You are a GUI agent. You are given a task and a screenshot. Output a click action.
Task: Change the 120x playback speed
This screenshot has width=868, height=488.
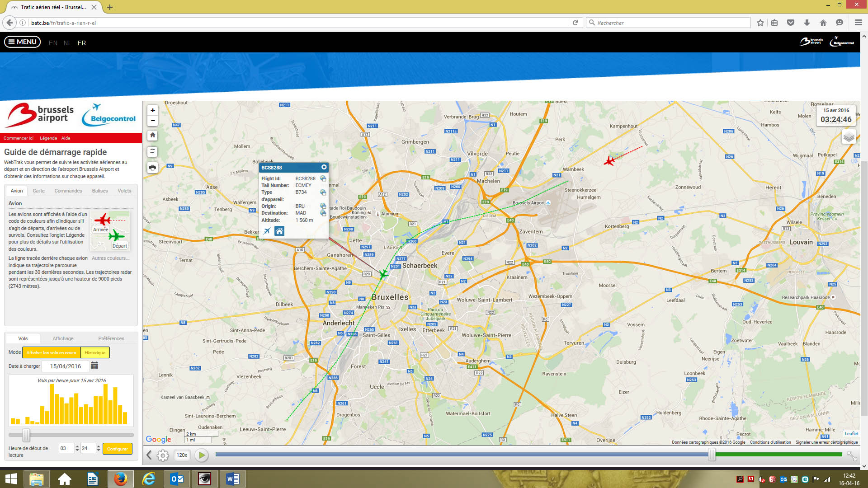click(x=182, y=455)
